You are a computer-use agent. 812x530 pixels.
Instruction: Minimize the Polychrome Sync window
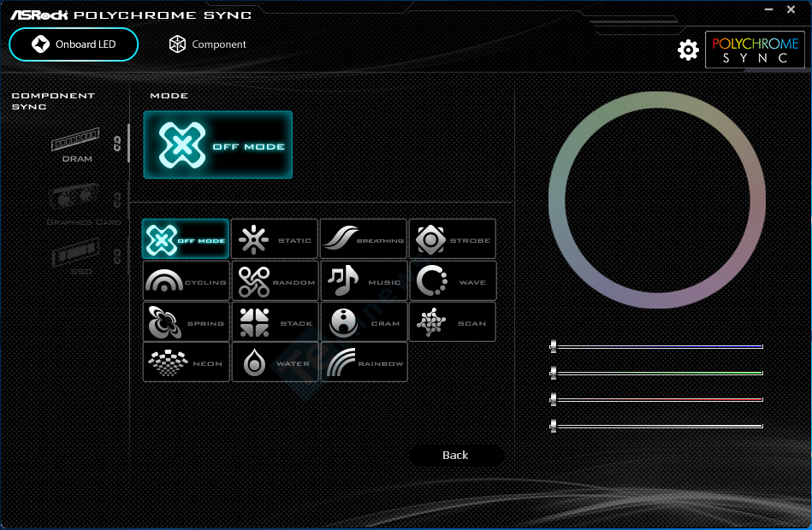(769, 9)
